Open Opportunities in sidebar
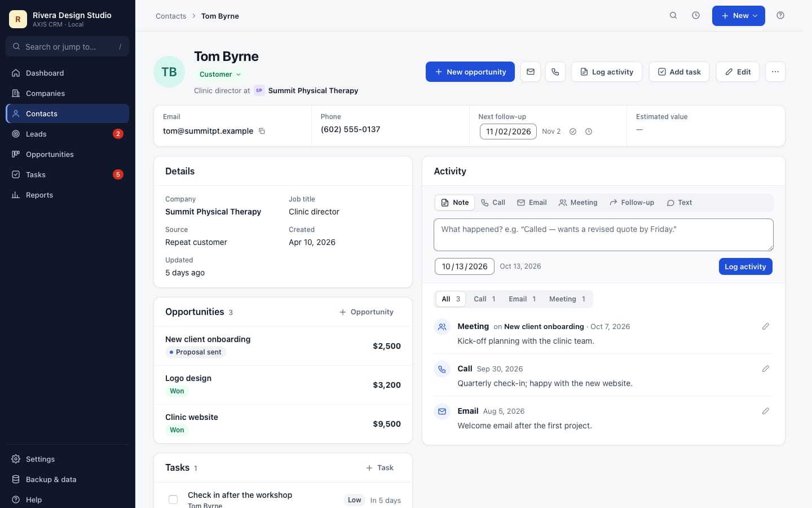Viewport: 812px width, 508px height. coord(67,154)
